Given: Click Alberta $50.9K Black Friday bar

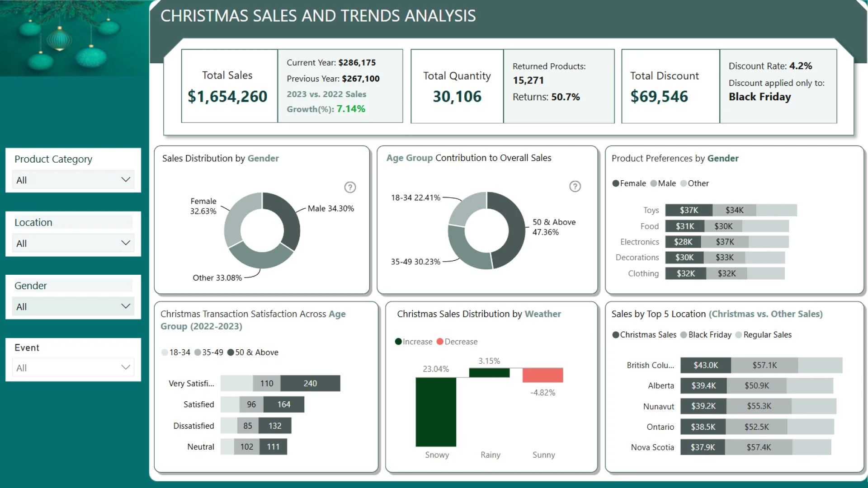Looking at the screenshot, I should (756, 385).
